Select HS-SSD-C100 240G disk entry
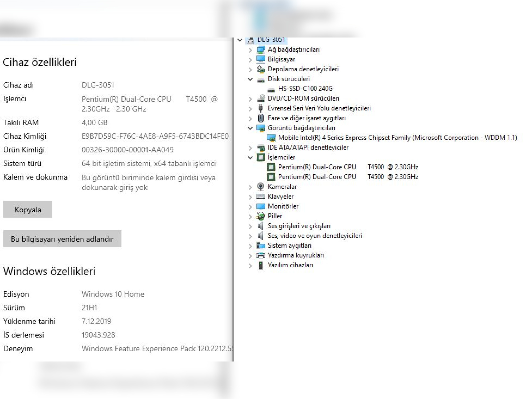 pos(305,89)
